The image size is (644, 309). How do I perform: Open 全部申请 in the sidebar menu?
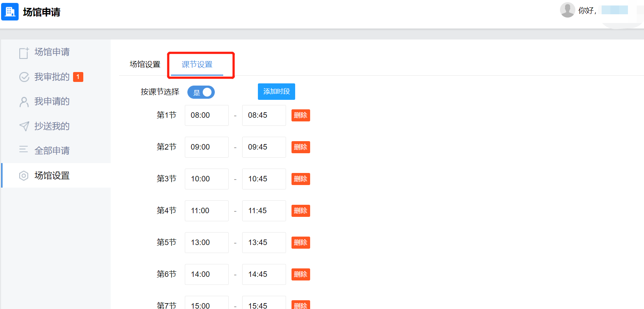pyautogui.click(x=52, y=151)
